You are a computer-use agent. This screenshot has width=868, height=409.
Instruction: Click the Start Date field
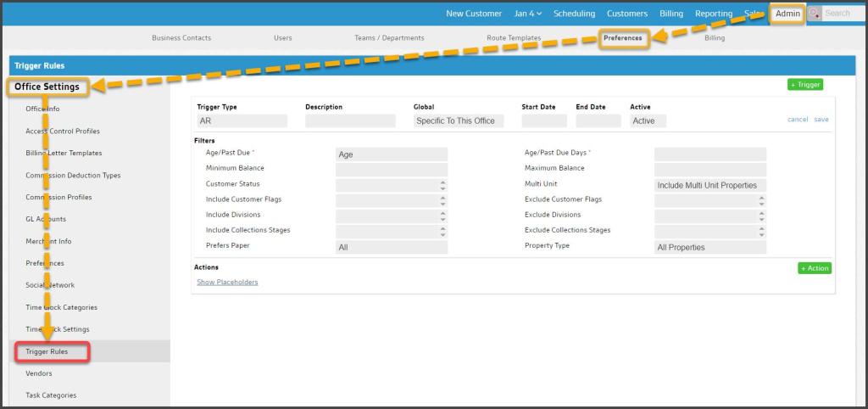tap(543, 121)
